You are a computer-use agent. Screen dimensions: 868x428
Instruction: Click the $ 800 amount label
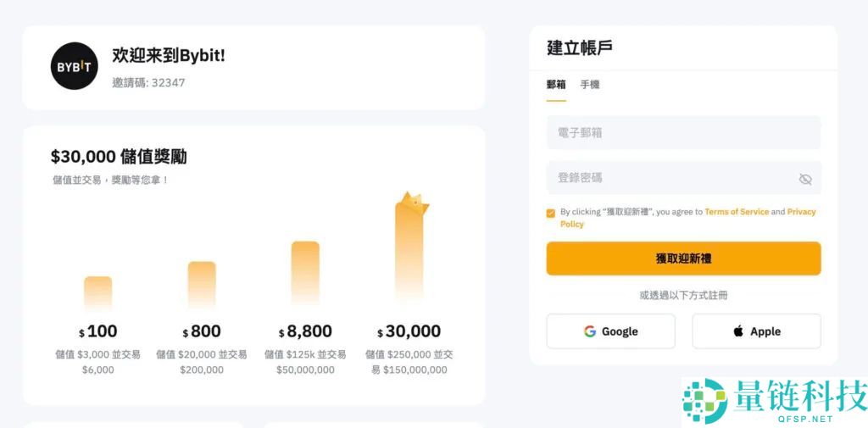tap(202, 331)
